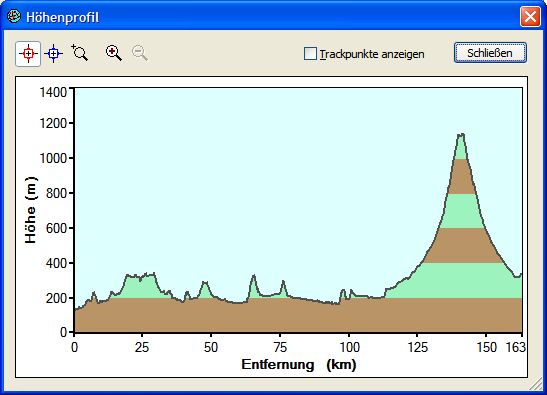Click the 600 elevation axis value
This screenshot has height=395, width=547.
pyautogui.click(x=56, y=228)
